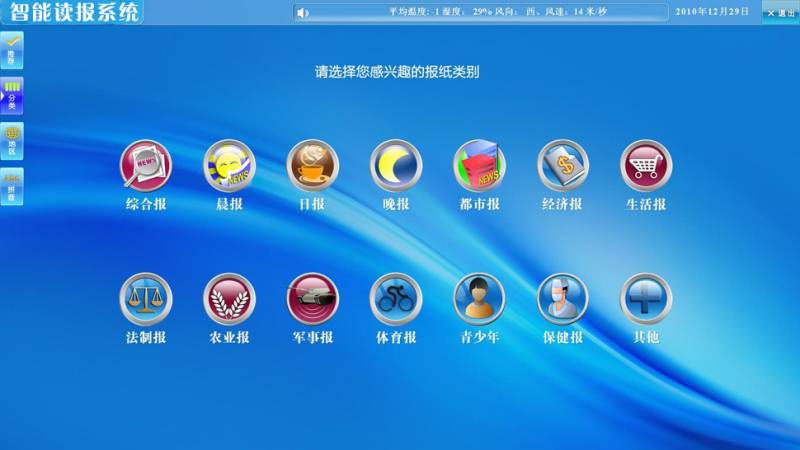Open the 综合报 comprehensive news category
The width and height of the screenshot is (800, 450).
coord(146,166)
